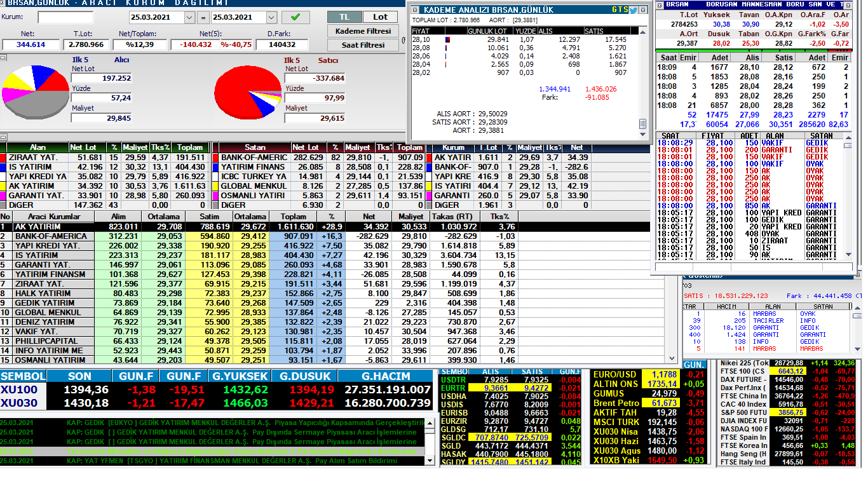
Task: Click NASDAQ 100 F index row
Action: [787, 429]
